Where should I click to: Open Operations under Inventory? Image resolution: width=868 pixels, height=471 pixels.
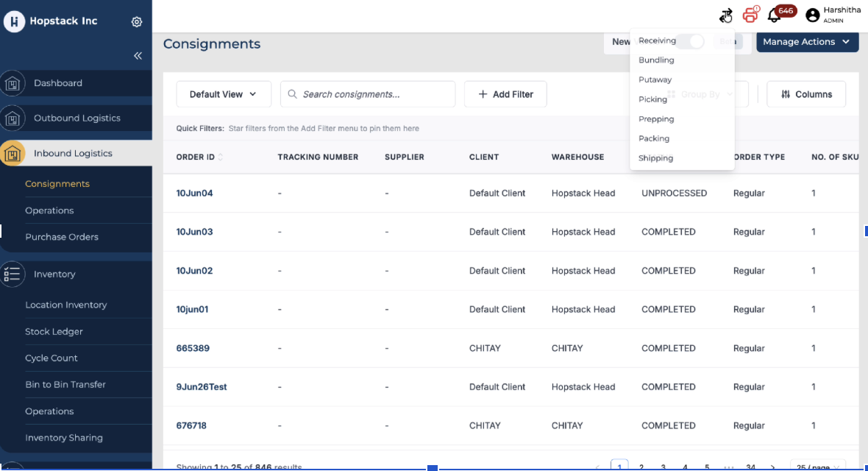click(x=49, y=411)
